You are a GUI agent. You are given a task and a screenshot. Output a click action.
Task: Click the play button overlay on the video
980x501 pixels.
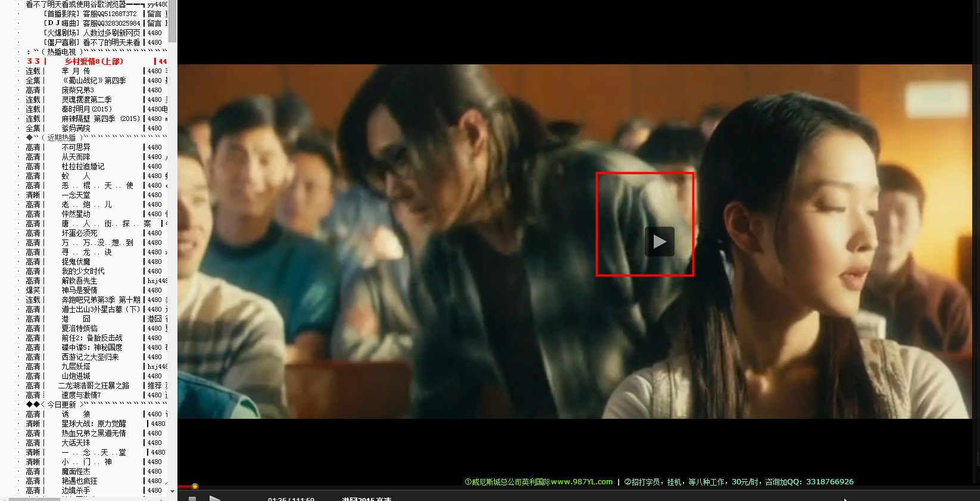[660, 241]
